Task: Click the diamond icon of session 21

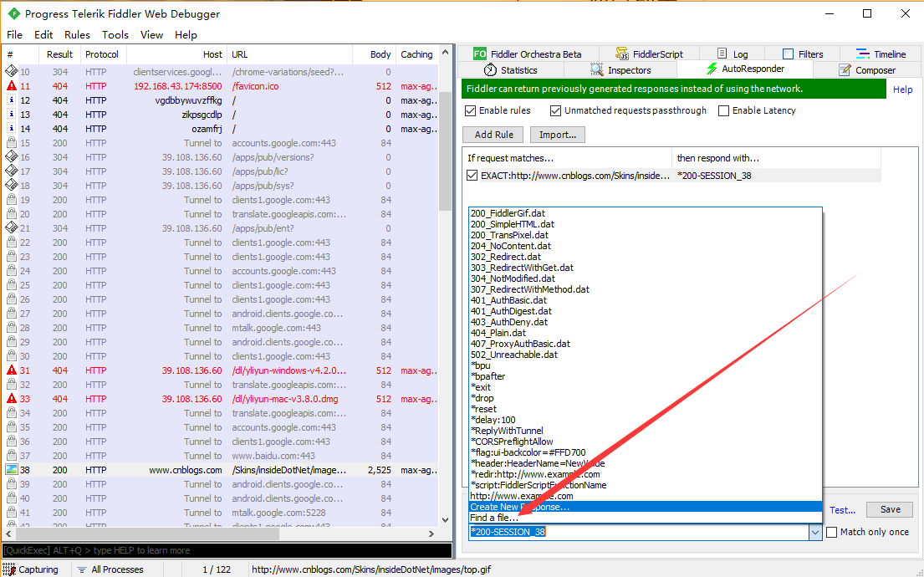Action: click(x=11, y=228)
